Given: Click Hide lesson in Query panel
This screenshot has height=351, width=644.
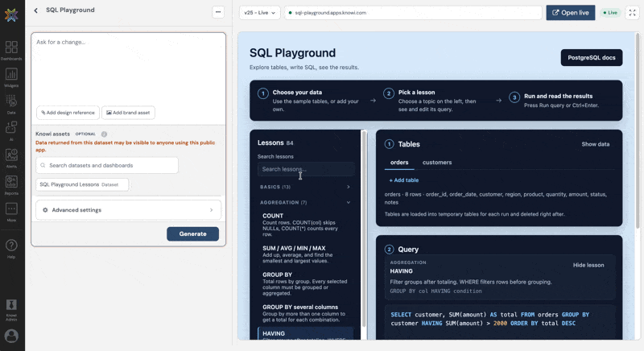Looking at the screenshot, I should click(x=588, y=265).
